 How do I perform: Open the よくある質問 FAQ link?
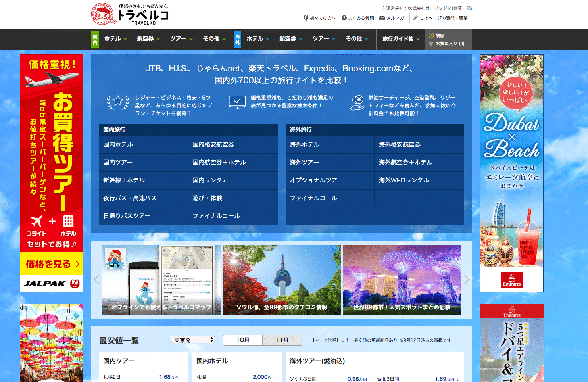(x=358, y=18)
